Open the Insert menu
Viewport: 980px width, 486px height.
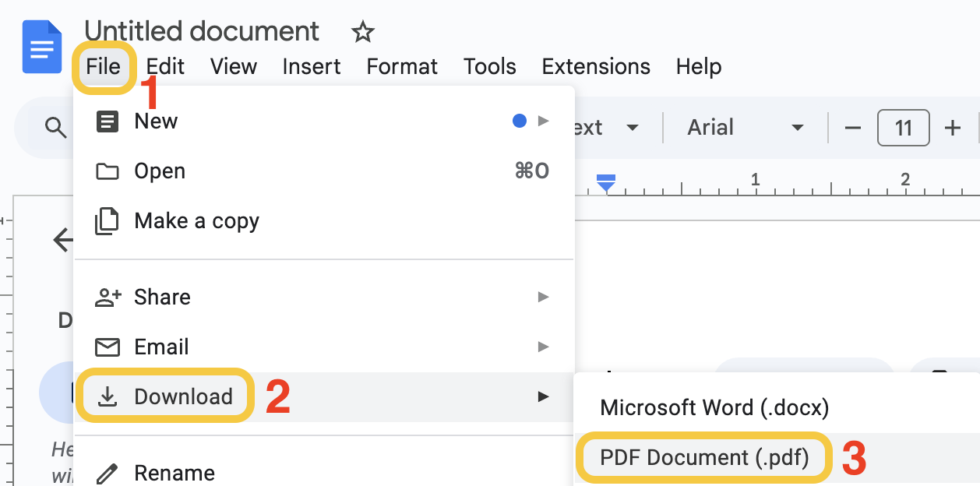click(x=312, y=67)
